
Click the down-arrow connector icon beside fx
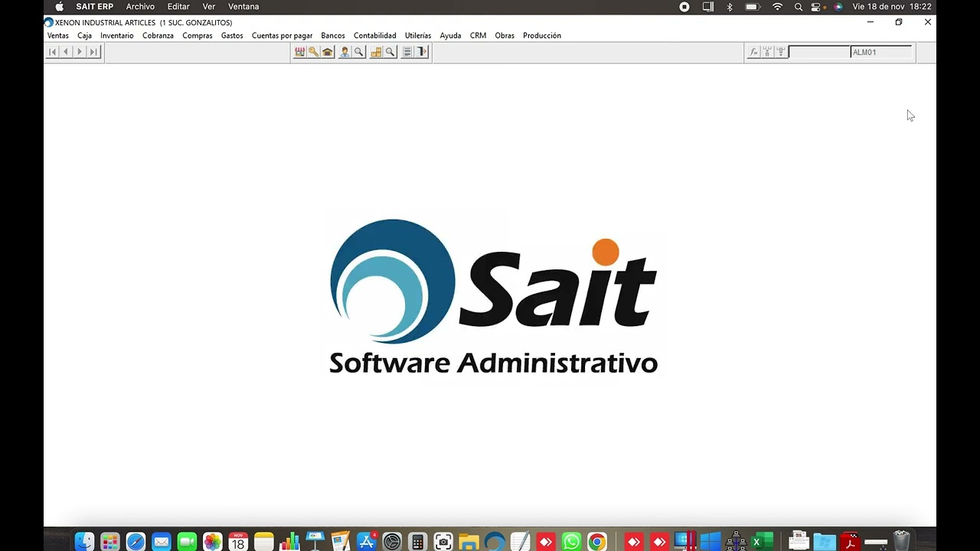781,52
